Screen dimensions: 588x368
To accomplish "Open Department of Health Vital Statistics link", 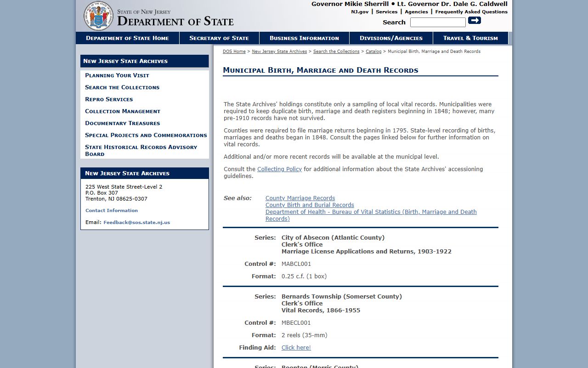I will coord(371,215).
